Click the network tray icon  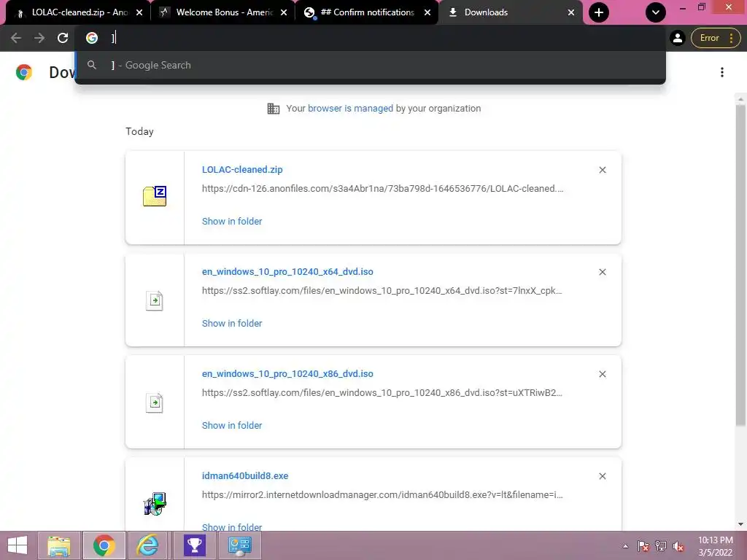point(661,546)
